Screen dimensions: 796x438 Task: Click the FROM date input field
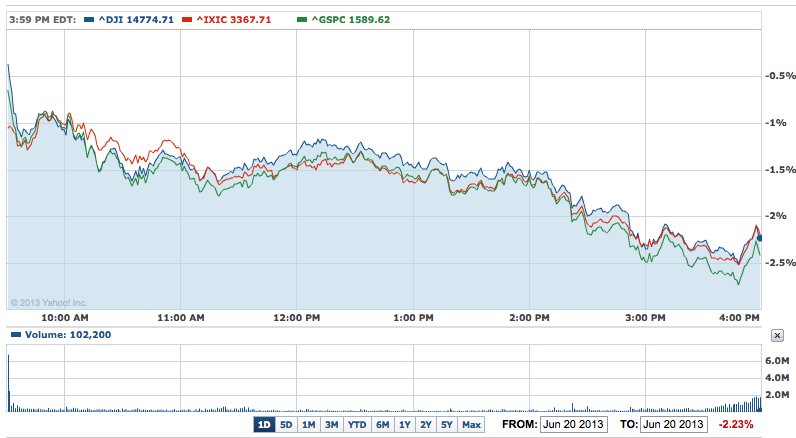coord(571,425)
